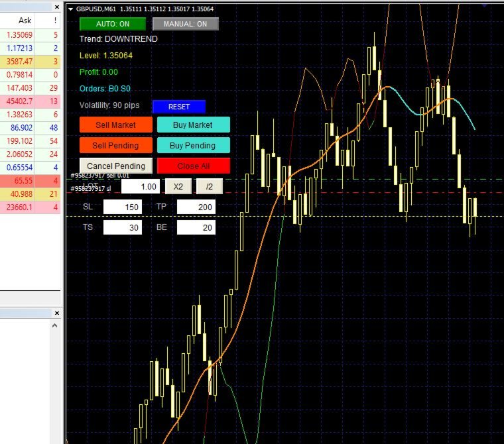Select the TP value field

[x=196, y=207]
